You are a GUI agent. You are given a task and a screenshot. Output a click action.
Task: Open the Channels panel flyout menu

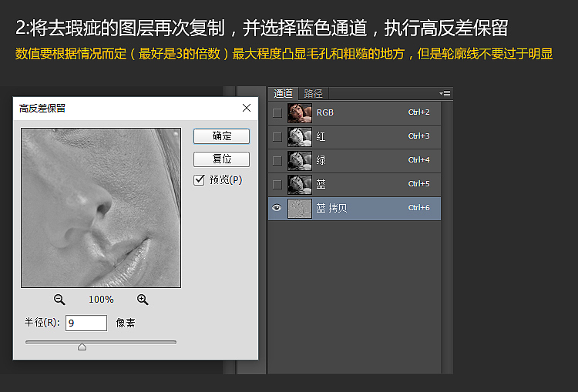(445, 94)
